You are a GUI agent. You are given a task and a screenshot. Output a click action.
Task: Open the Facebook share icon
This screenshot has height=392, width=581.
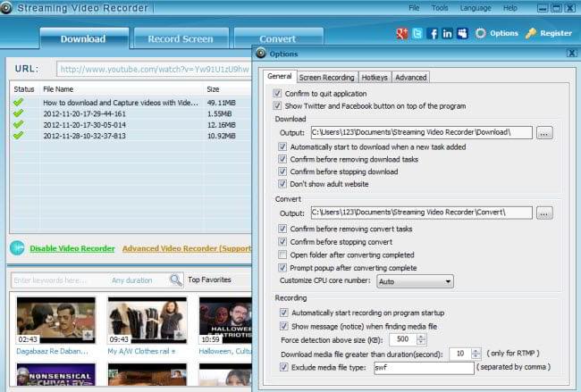click(x=432, y=34)
